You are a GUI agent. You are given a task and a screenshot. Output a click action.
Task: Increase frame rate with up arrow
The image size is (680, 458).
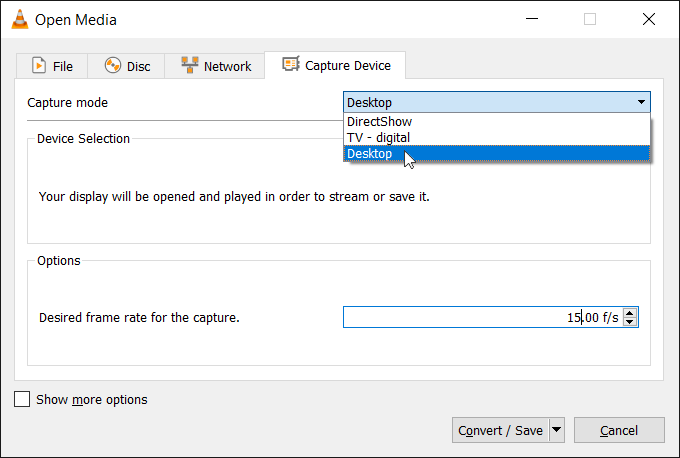[629, 312]
